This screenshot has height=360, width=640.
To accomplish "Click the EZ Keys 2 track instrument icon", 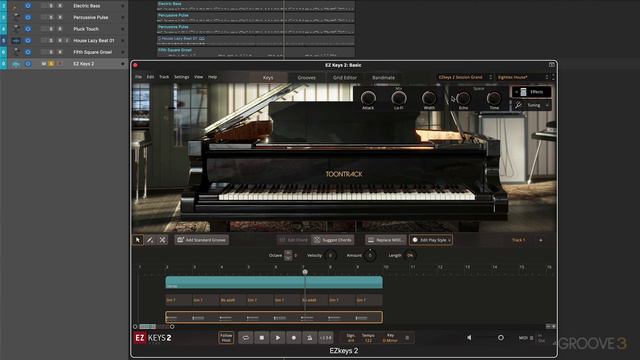I will click(x=16, y=64).
